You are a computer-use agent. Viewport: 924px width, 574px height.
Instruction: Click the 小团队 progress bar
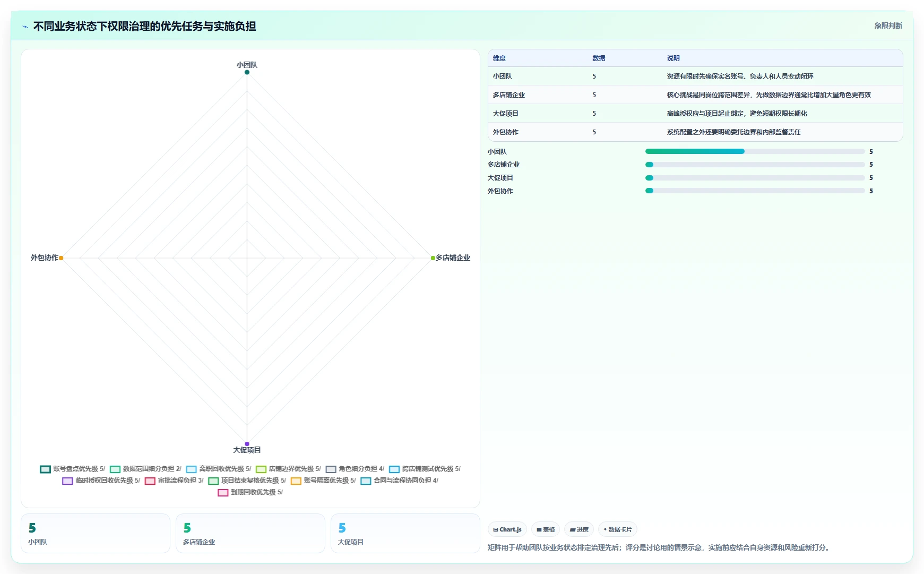pyautogui.click(x=755, y=151)
